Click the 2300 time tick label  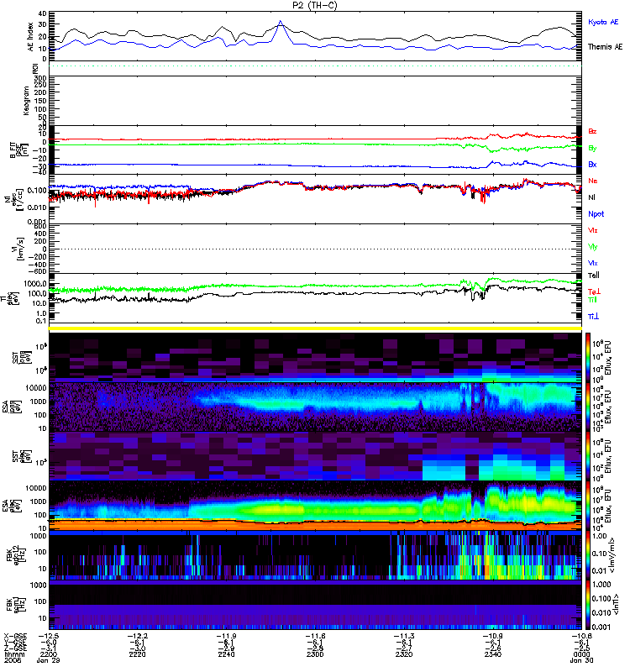[315, 654]
